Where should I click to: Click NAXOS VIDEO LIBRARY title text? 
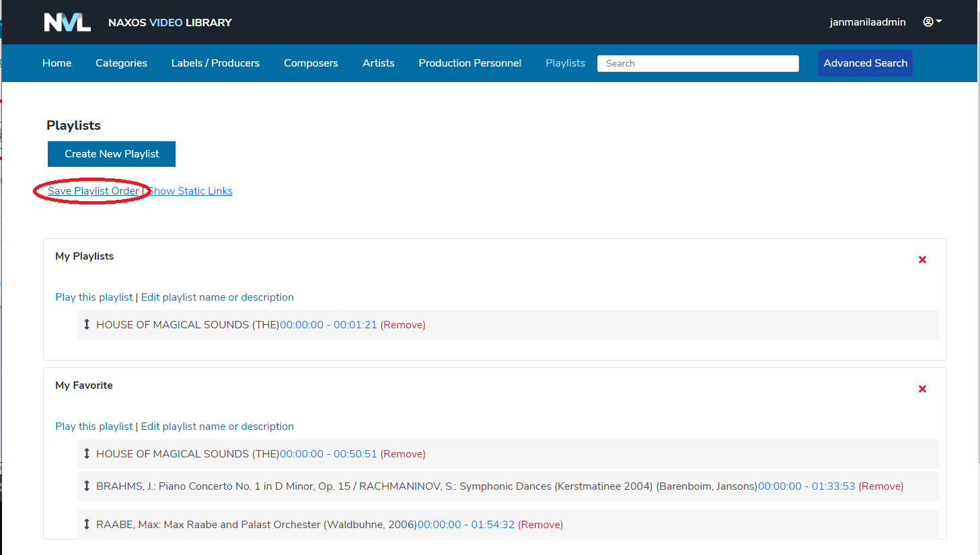(169, 22)
